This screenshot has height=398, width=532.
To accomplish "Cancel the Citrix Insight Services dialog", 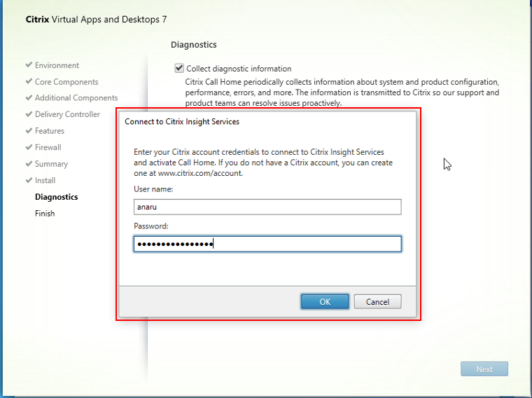I will point(377,301).
